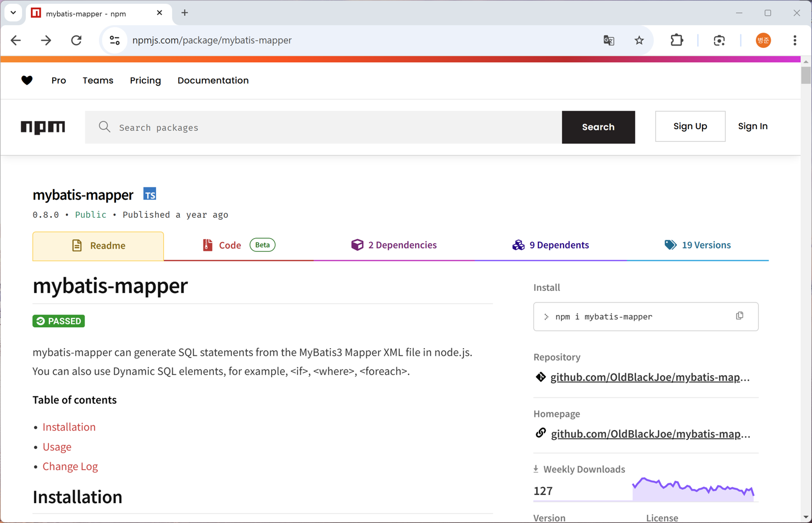Viewport: 812px width, 523px height.
Task: Open the Documentation menu item
Action: [x=213, y=80]
